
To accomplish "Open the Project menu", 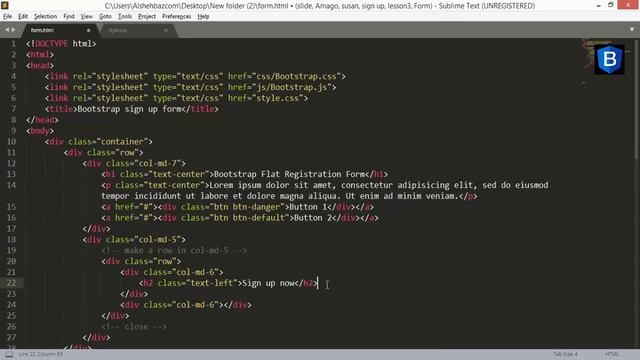I will click(147, 16).
